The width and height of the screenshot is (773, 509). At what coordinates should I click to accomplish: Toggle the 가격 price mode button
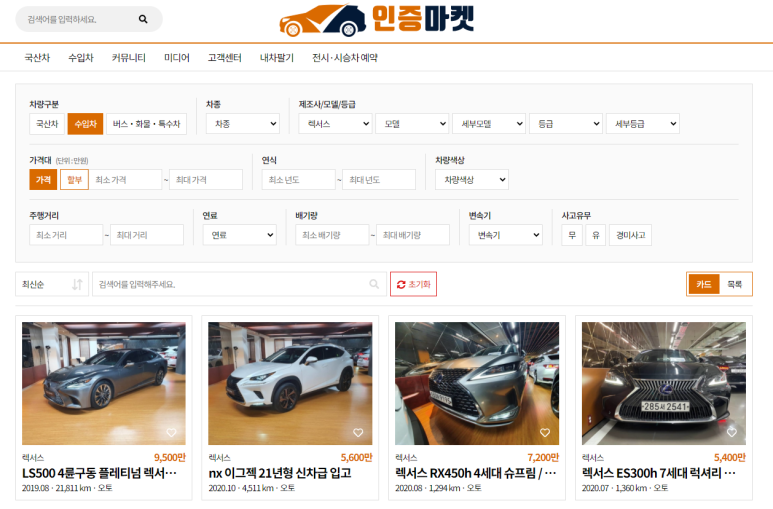pos(43,180)
